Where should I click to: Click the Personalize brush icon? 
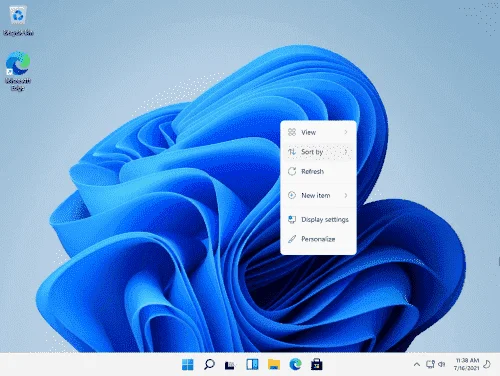292,239
